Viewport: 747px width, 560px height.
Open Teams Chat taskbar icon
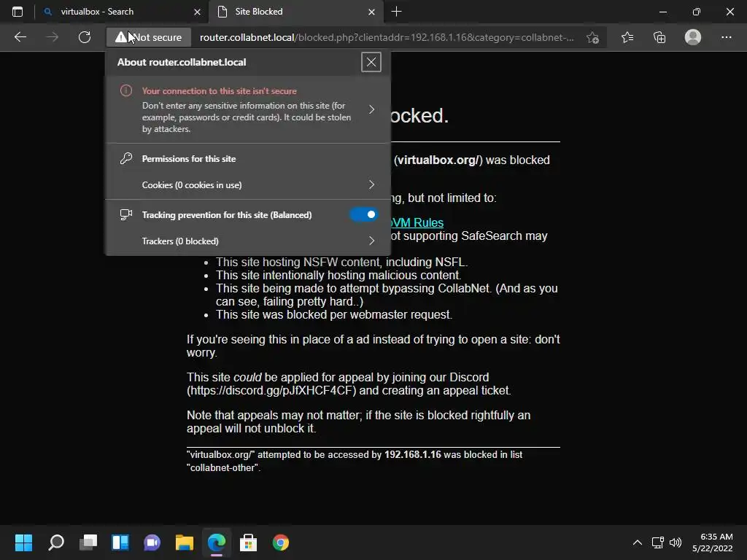point(152,542)
